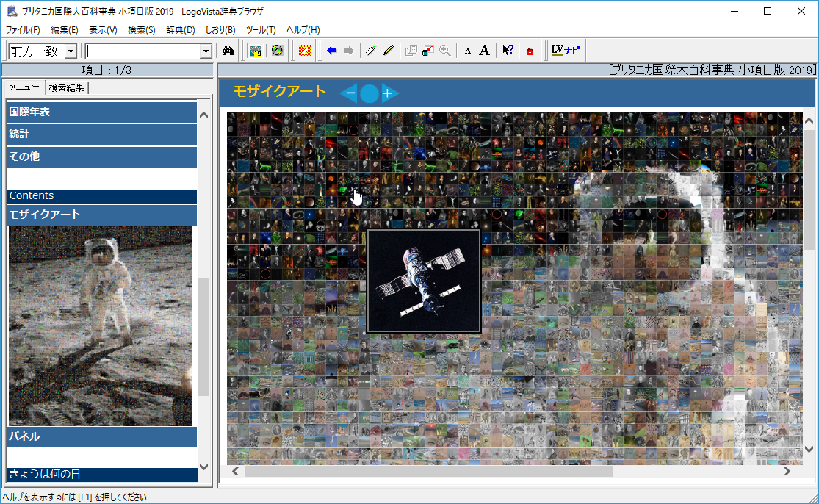Select the きょうは何の日 header
This screenshot has height=504, width=819.
click(x=102, y=474)
